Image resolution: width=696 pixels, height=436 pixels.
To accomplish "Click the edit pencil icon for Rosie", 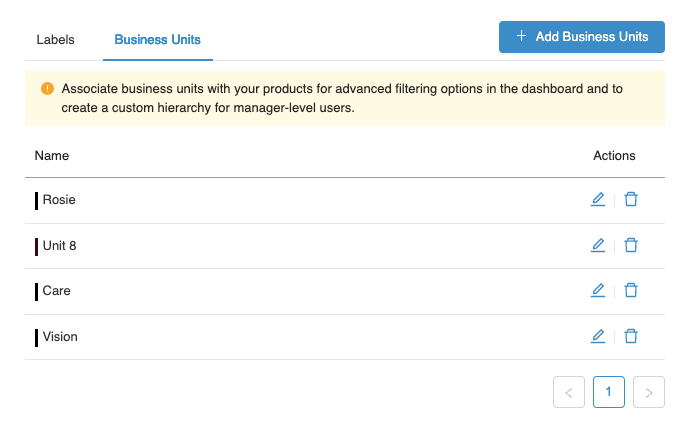I will 598,199.
